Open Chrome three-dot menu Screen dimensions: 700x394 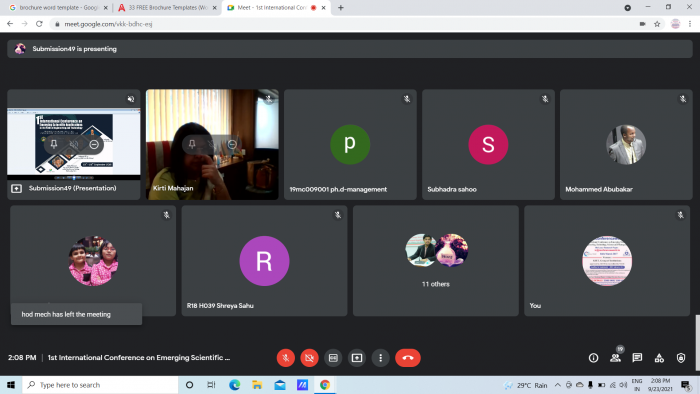tap(690, 24)
